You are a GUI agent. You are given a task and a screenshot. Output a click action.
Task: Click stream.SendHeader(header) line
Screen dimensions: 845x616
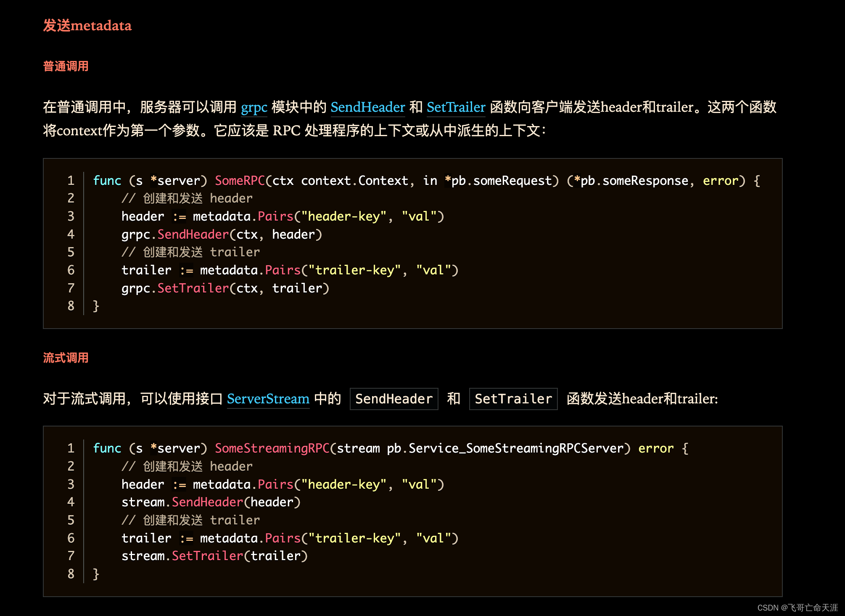[x=211, y=502]
